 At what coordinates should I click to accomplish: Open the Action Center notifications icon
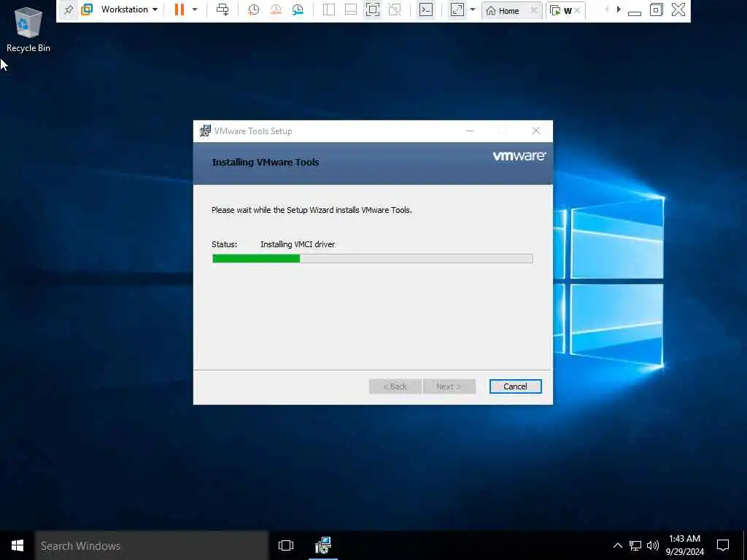723,545
